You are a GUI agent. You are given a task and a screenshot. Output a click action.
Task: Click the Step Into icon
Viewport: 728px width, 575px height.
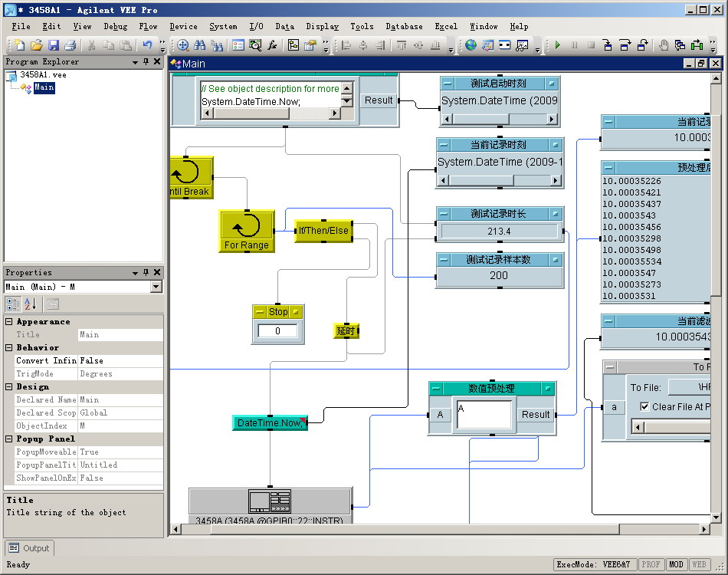point(608,45)
